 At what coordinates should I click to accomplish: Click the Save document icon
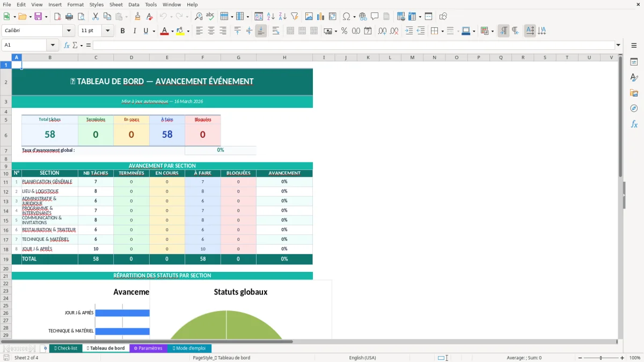[x=38, y=17]
